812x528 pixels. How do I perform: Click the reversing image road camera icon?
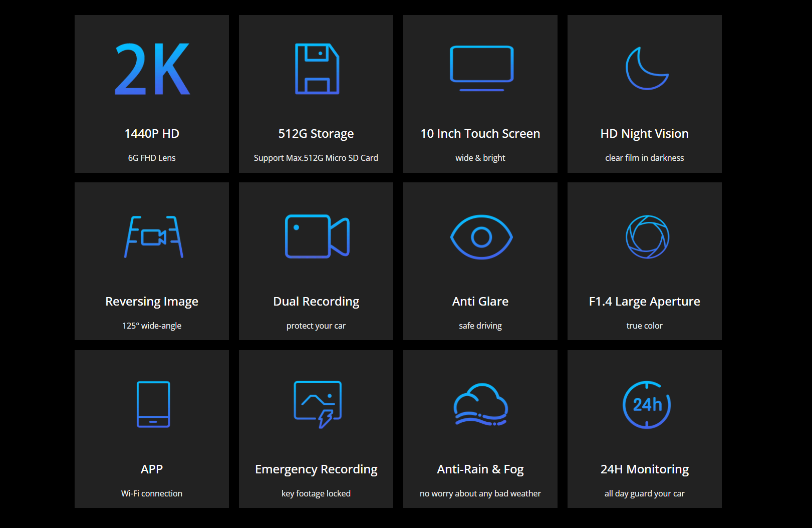(153, 237)
